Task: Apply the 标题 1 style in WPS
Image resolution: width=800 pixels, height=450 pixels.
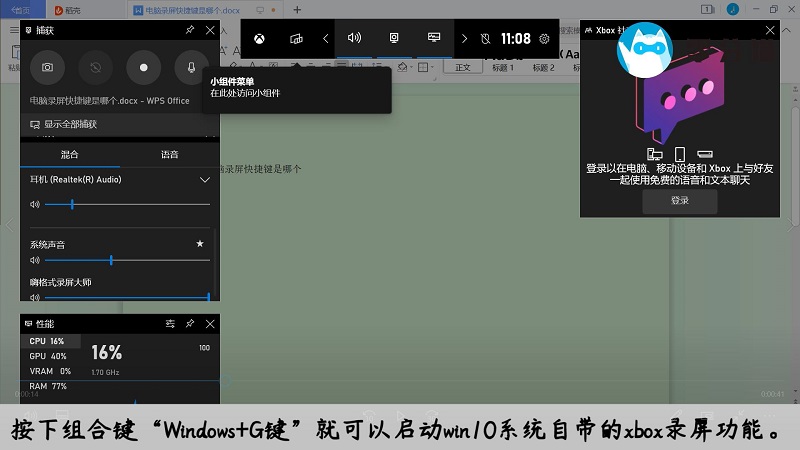Action: 503,67
